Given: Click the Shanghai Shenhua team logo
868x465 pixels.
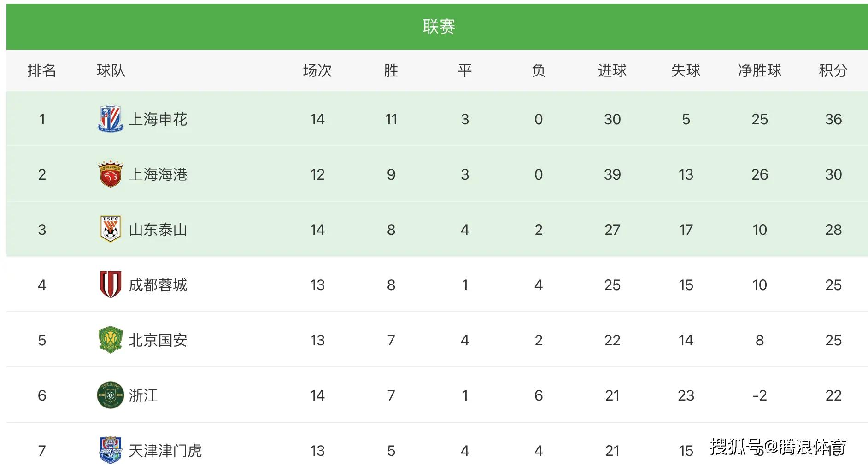Looking at the screenshot, I should point(111,119).
